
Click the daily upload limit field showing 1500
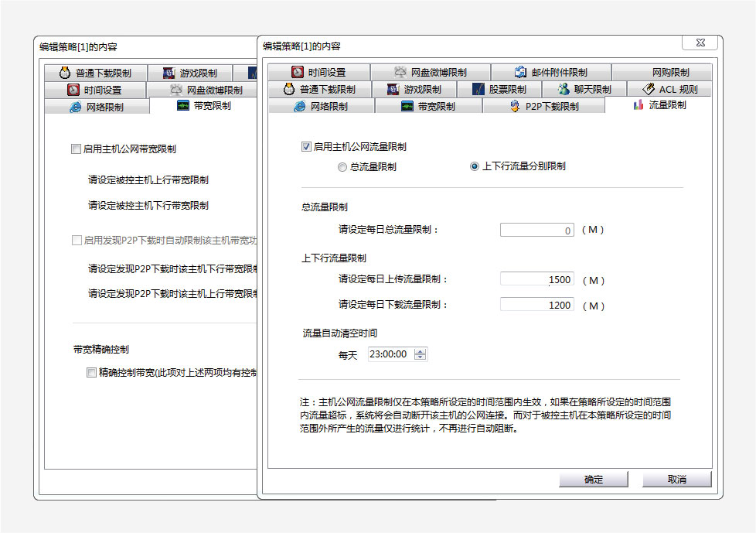(x=536, y=280)
